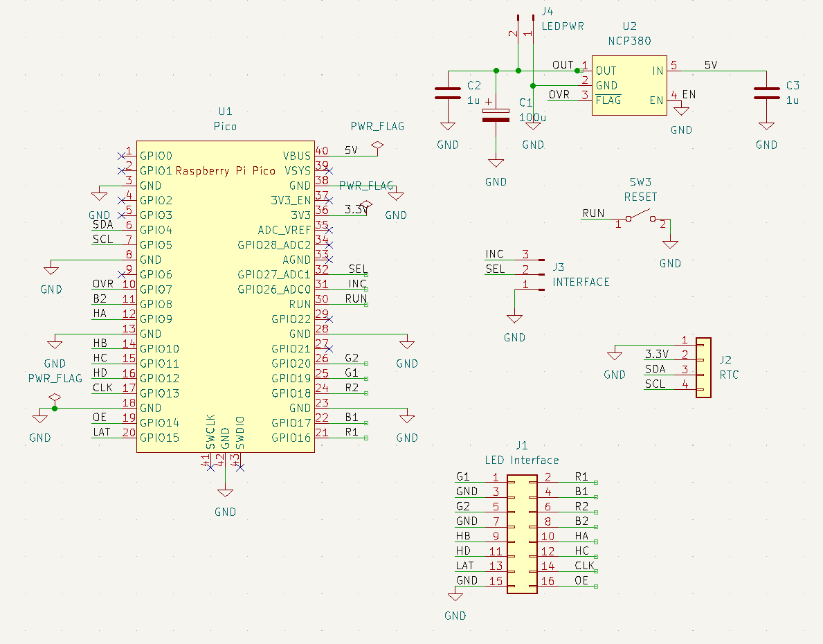
Task: Select the U2 NCP380 regulator symbol
Action: pyautogui.click(x=628, y=84)
